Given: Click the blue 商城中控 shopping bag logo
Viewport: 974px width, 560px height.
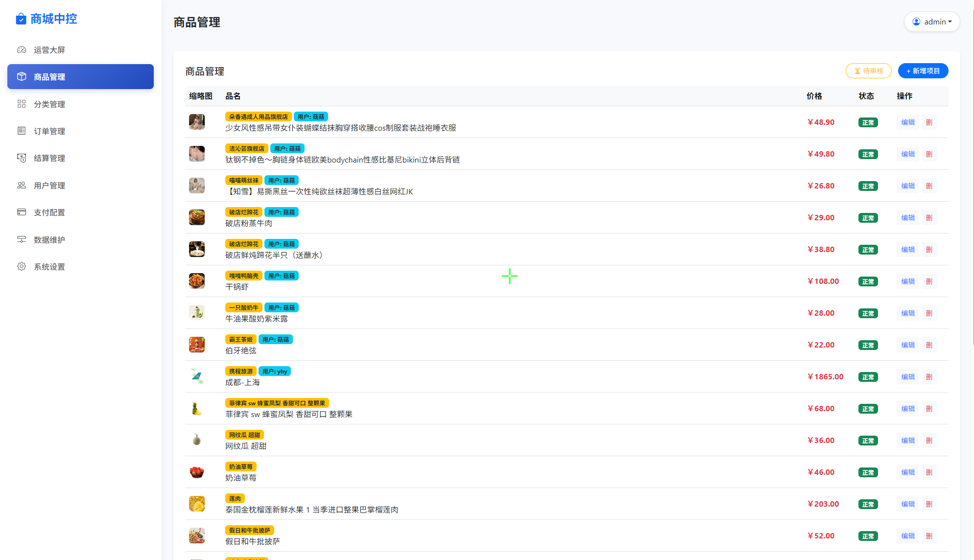Looking at the screenshot, I should tap(21, 19).
